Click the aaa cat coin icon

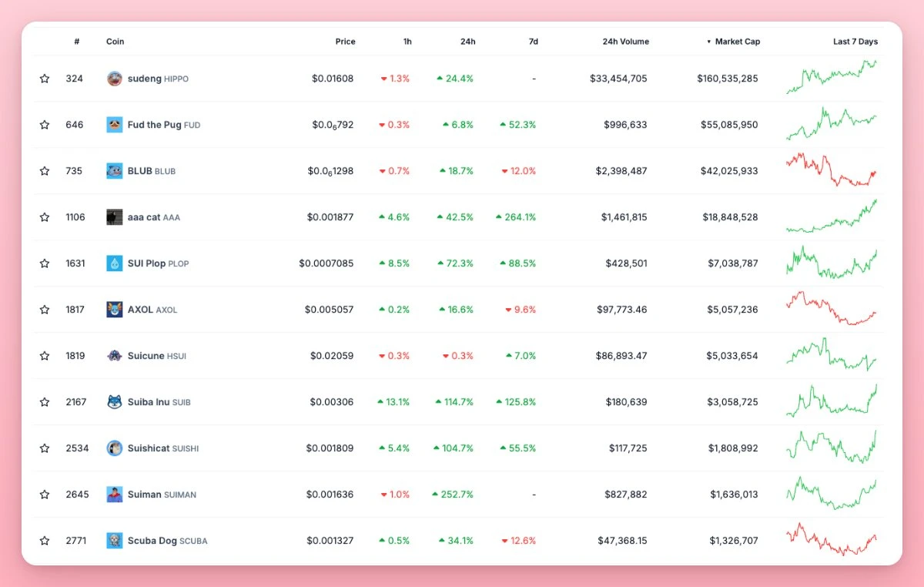115,217
